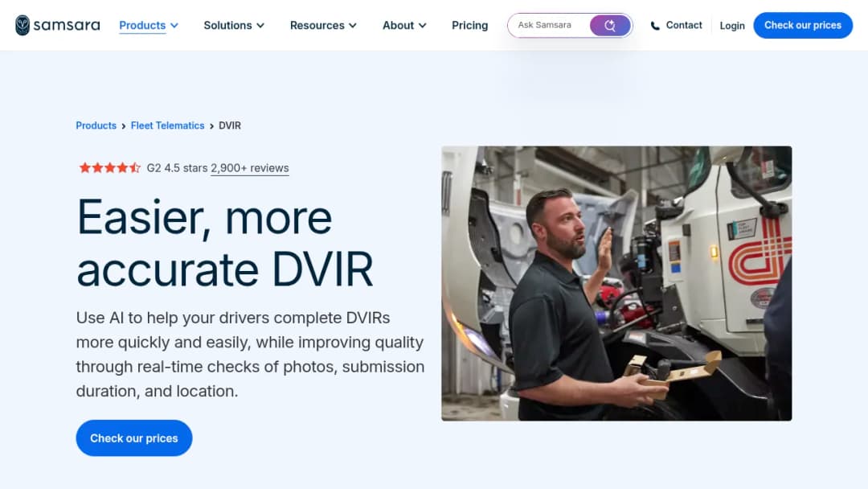Open the 2,900+ reviews link
Screen dimensions: 868x489
pyautogui.click(x=250, y=168)
